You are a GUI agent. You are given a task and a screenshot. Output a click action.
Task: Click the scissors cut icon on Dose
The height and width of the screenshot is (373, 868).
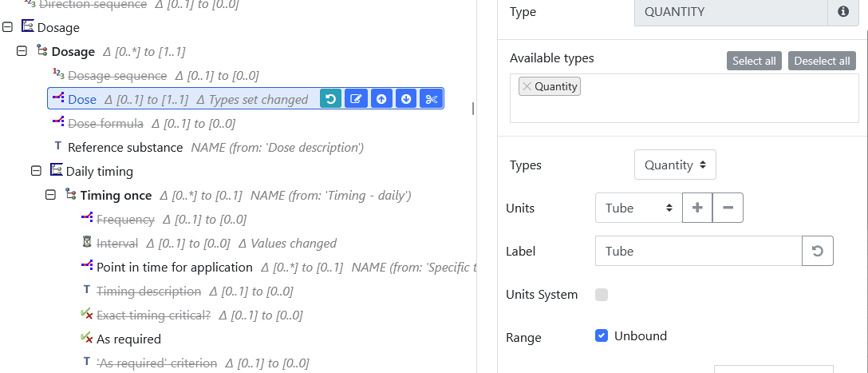click(431, 99)
